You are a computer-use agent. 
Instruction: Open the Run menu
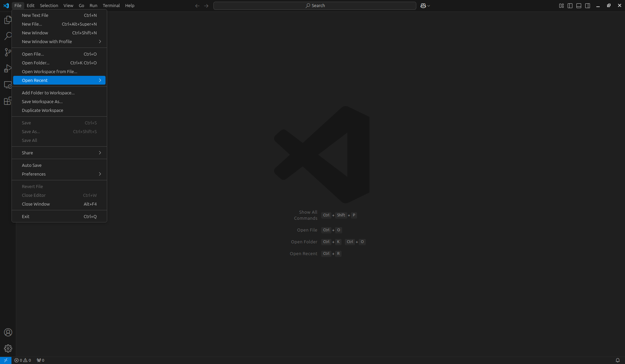(93, 6)
